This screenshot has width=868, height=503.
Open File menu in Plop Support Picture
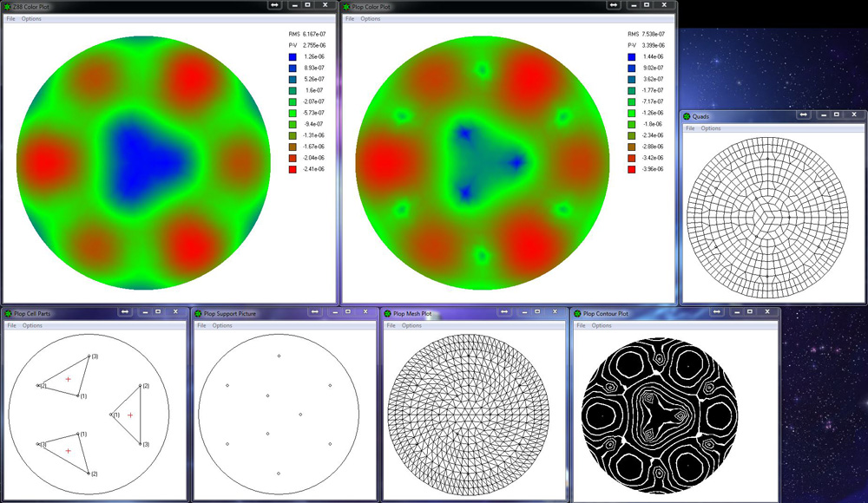click(x=201, y=325)
